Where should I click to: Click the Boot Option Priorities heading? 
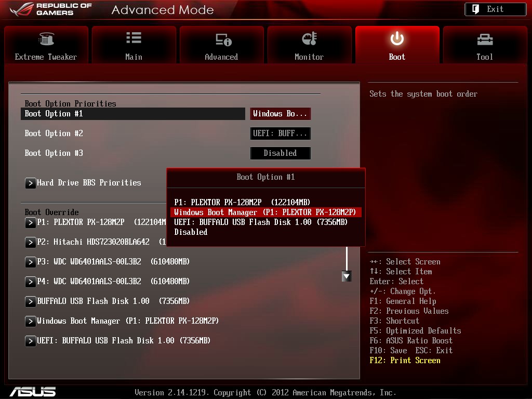70,103
